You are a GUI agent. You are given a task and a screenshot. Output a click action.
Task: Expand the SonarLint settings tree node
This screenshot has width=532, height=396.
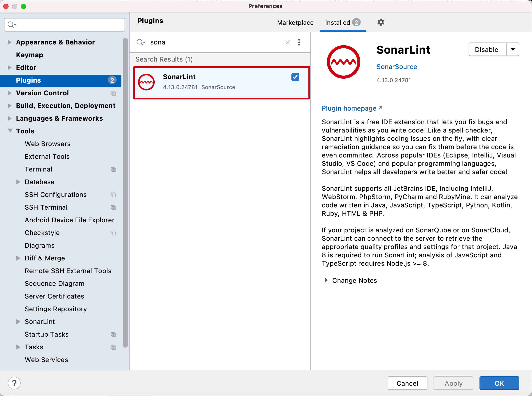pyautogui.click(x=18, y=322)
